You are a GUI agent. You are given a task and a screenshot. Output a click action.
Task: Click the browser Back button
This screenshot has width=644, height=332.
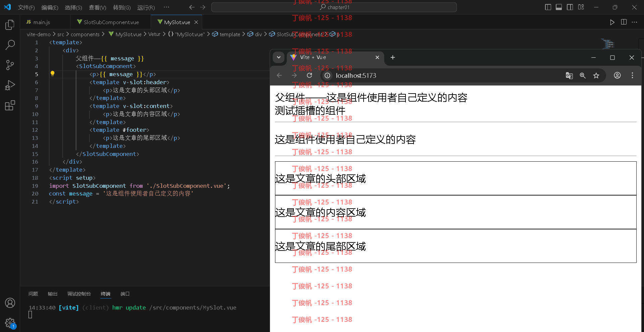tap(279, 75)
